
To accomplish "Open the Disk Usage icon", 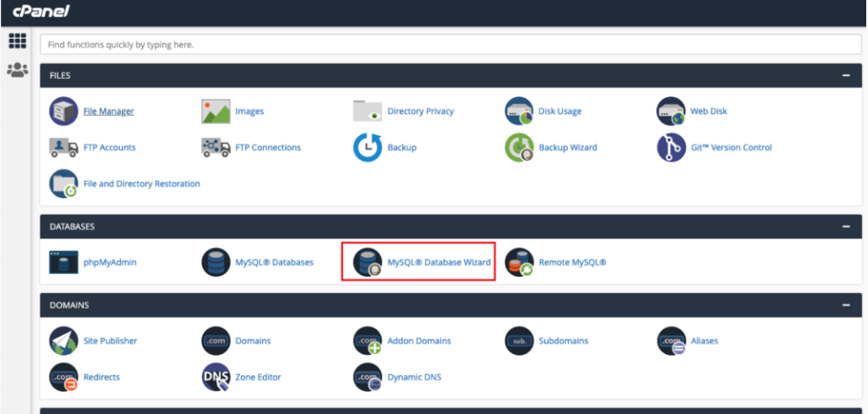I will pos(520,112).
